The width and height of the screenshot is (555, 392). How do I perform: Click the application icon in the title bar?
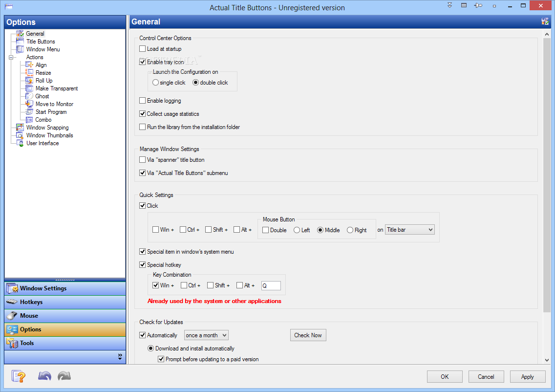tap(9, 6)
